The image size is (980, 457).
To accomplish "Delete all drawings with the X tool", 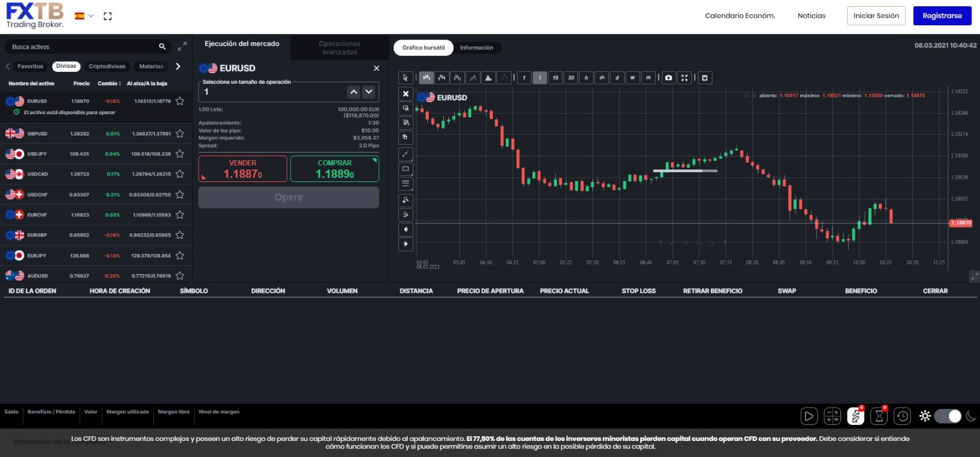I will [x=405, y=94].
